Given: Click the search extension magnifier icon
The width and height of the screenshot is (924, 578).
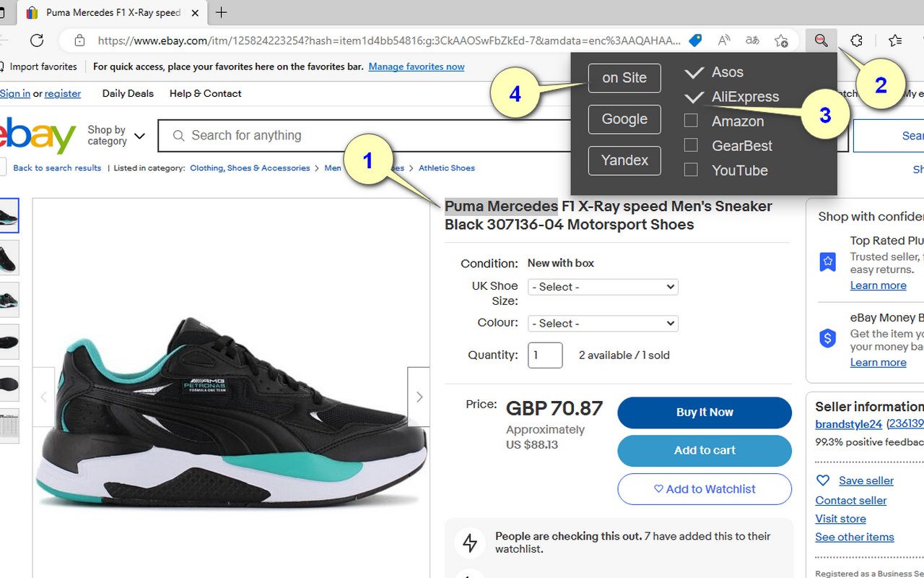Looking at the screenshot, I should 821,40.
